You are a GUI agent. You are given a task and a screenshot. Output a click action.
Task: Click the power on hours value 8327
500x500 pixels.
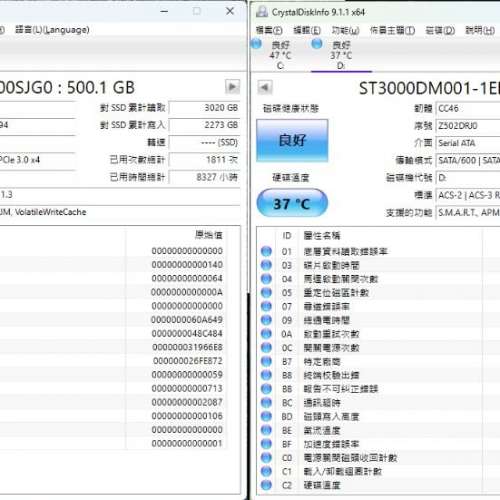tap(204, 177)
